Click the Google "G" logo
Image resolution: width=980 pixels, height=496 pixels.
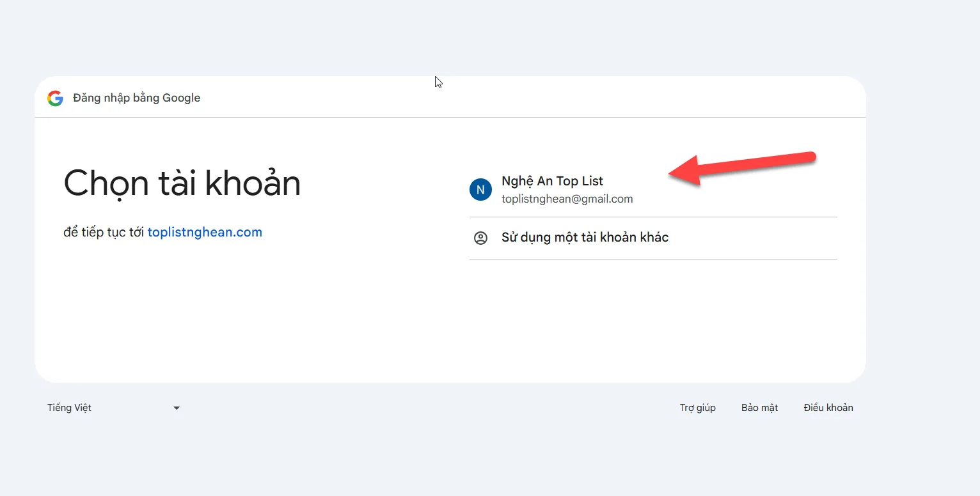point(55,98)
